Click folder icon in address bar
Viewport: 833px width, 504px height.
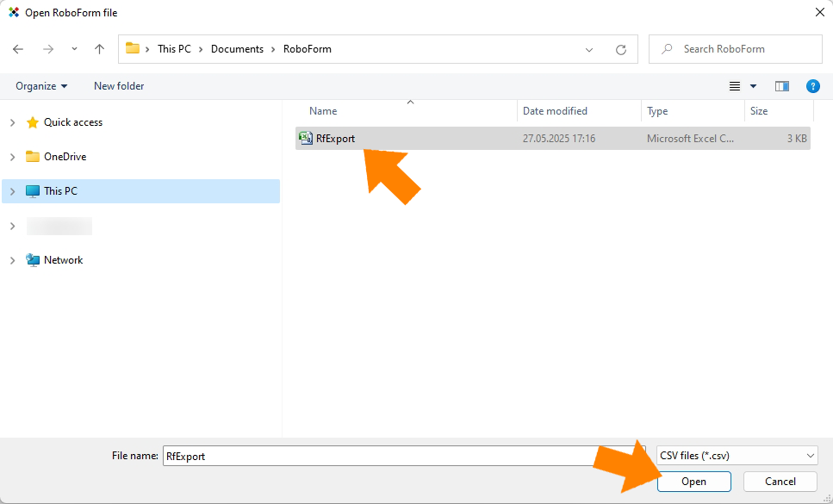[x=133, y=48]
